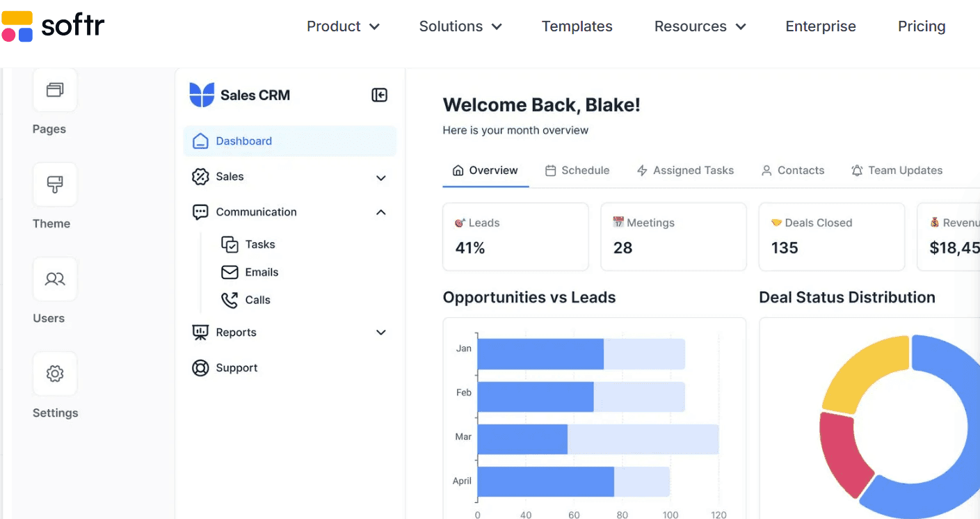The height and width of the screenshot is (519, 980).
Task: Click the Dashboard home icon
Action: (x=200, y=141)
